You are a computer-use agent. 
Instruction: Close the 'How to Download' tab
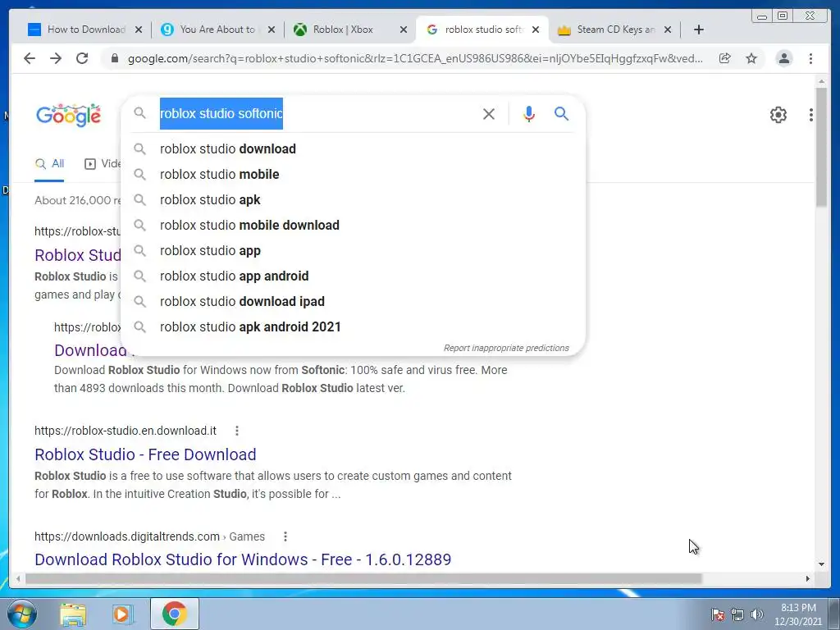pos(139,30)
